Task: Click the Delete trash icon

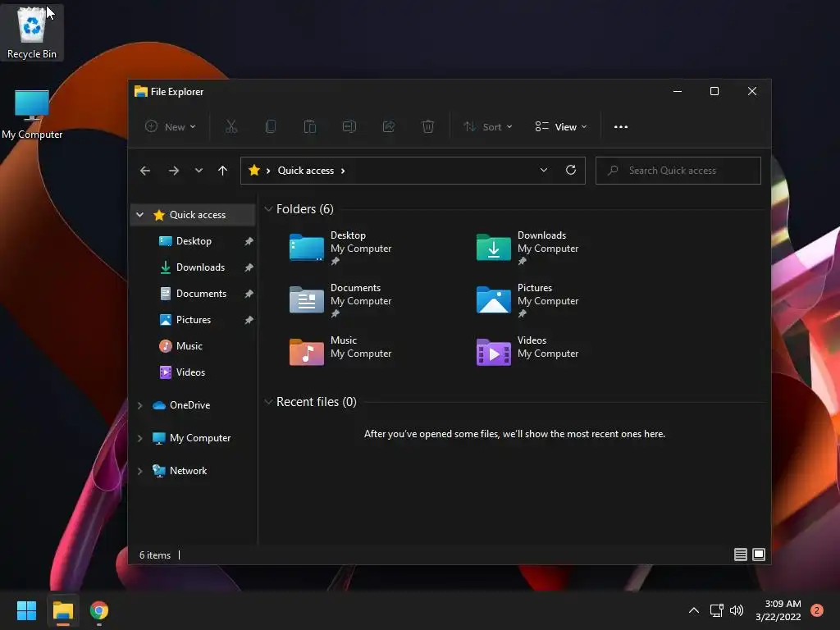Action: click(x=427, y=126)
